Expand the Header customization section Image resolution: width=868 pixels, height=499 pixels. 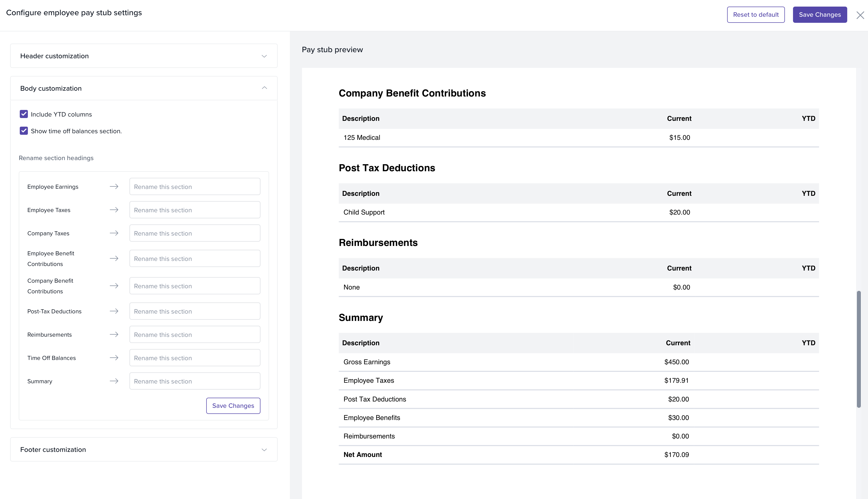click(144, 56)
